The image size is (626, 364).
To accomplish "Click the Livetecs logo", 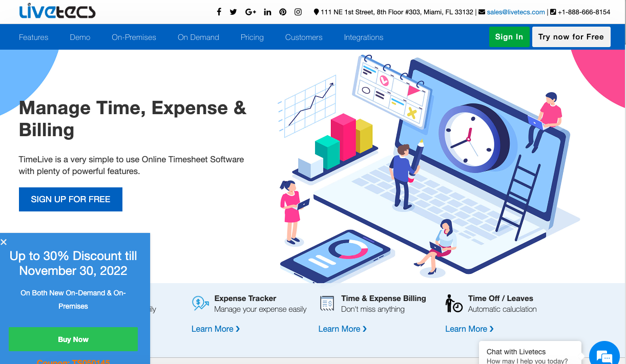I will point(57,11).
